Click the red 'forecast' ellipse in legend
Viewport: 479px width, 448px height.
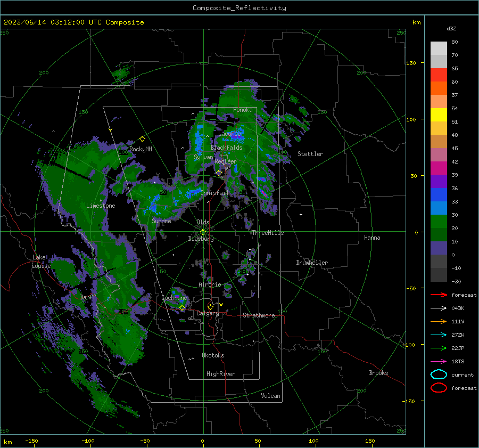tap(439, 388)
